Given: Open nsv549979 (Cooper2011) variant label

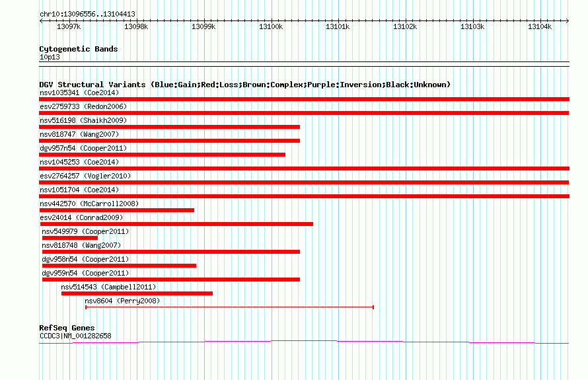Looking at the screenshot, I should [85, 231].
